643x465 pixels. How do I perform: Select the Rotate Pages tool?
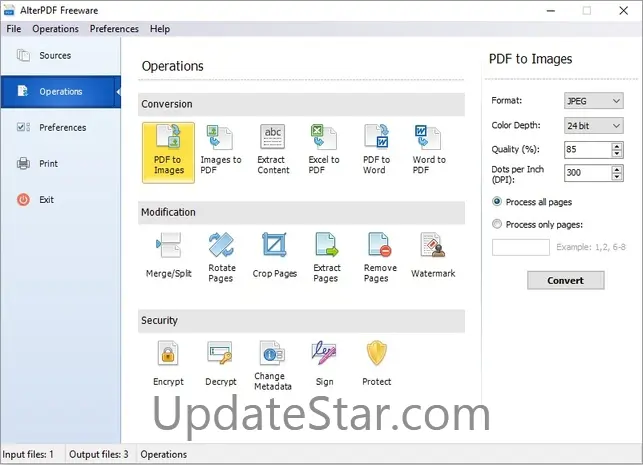tap(221, 258)
